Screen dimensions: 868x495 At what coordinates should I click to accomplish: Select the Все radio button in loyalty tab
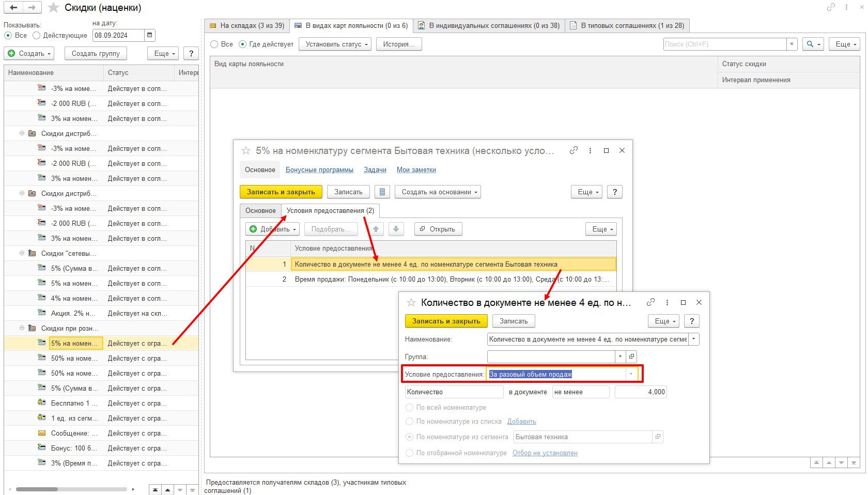tap(214, 44)
